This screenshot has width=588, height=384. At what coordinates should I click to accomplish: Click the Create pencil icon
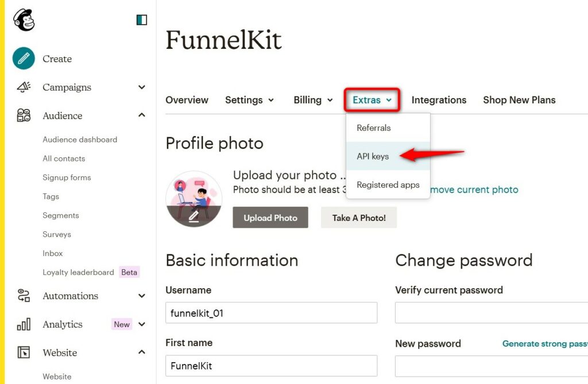click(24, 59)
